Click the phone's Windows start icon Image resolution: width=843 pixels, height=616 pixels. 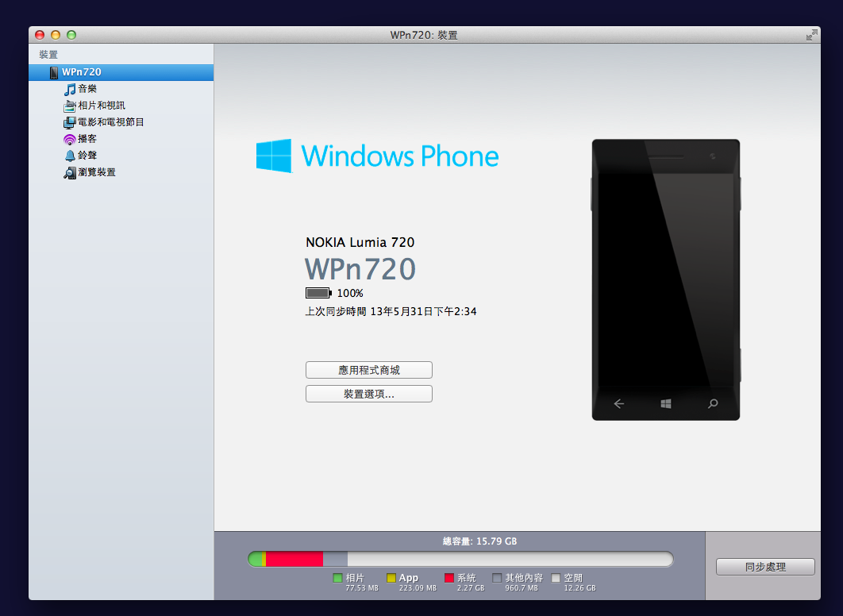665,404
